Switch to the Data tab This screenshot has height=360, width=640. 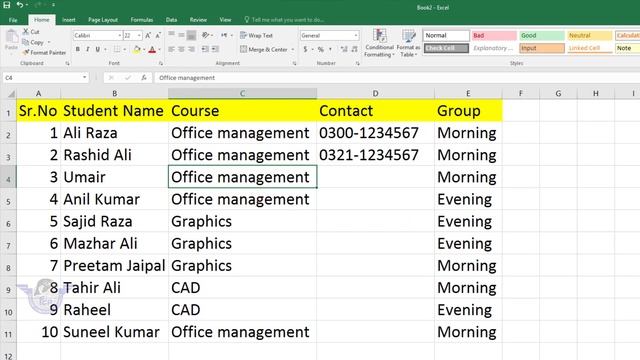point(171,20)
